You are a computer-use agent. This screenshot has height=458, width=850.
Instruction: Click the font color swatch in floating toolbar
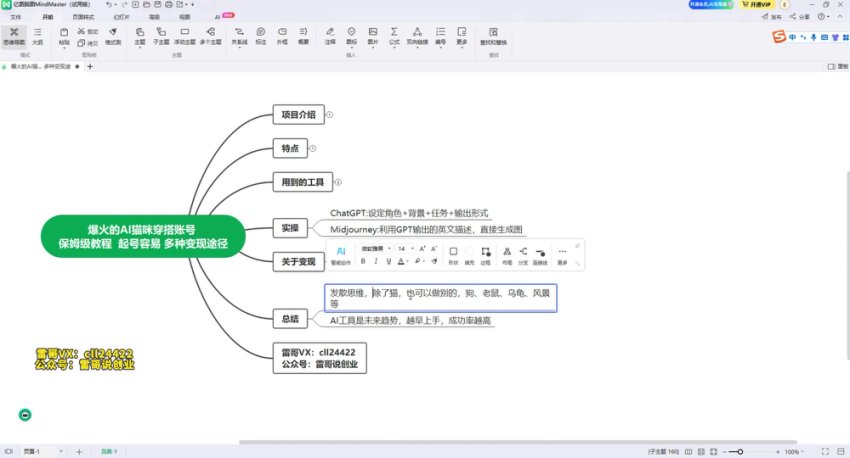402,261
